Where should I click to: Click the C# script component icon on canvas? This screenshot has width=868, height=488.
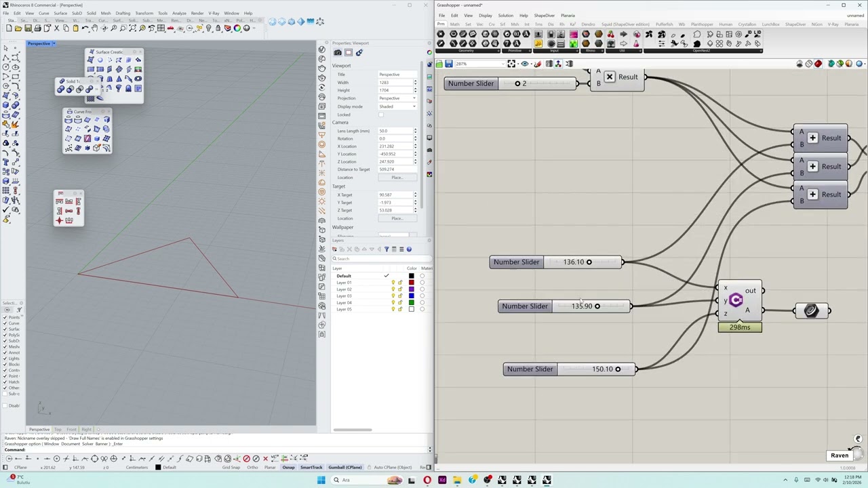[x=736, y=300]
